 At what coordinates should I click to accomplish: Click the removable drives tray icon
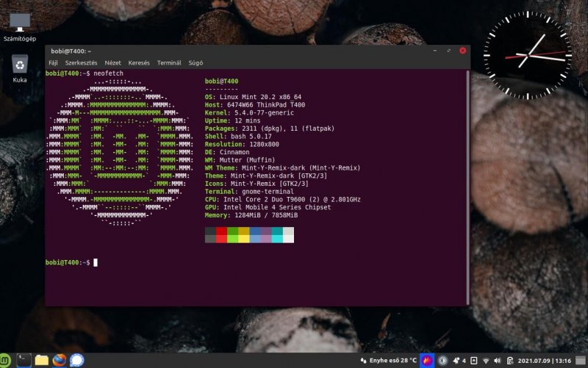coord(474,361)
